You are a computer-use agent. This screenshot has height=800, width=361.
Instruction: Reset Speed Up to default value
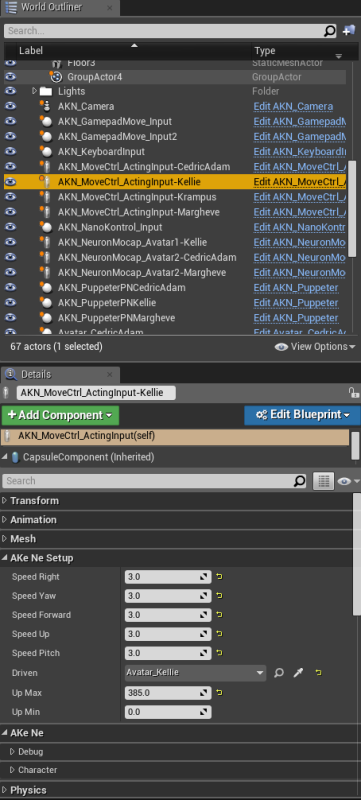pos(220,634)
